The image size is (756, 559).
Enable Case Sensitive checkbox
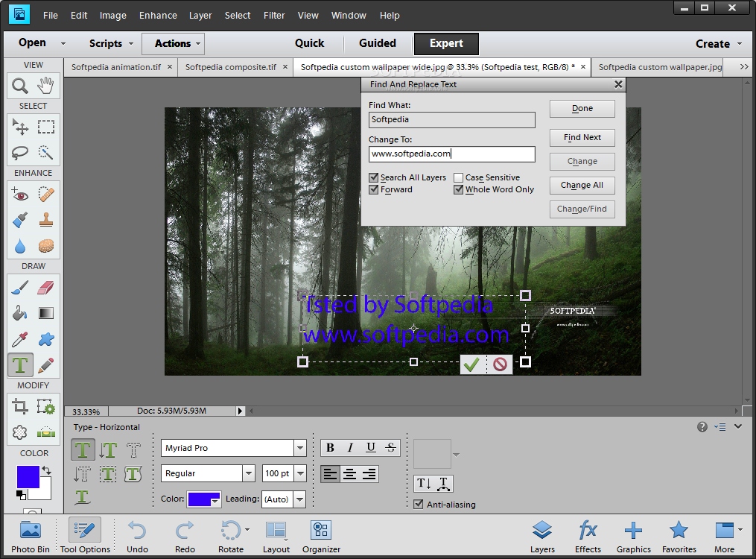point(459,177)
